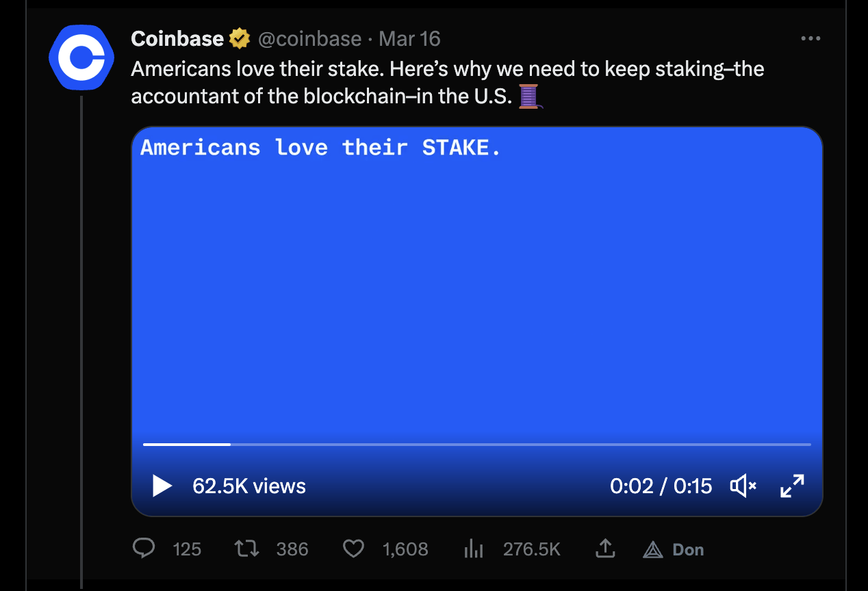This screenshot has width=868, height=591.
Task: Reply to the Coinbase tweet
Action: pyautogui.click(x=144, y=549)
